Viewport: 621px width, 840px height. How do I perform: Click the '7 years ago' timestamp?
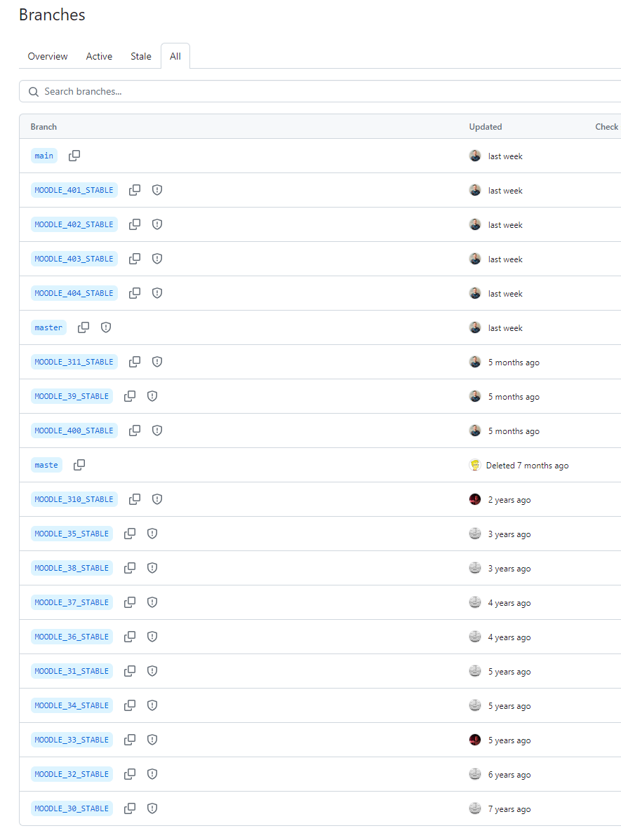509,809
